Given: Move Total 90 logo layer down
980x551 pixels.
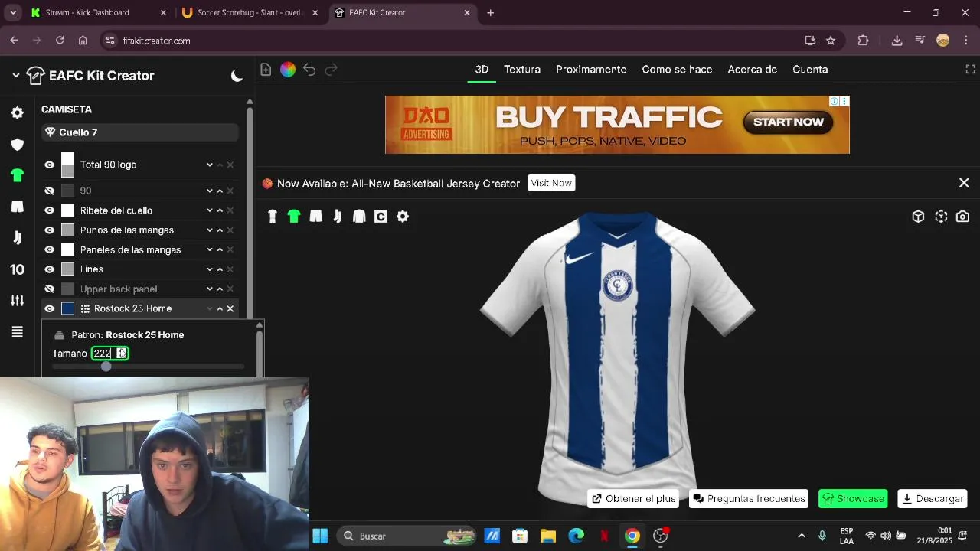Looking at the screenshot, I should click(x=209, y=165).
